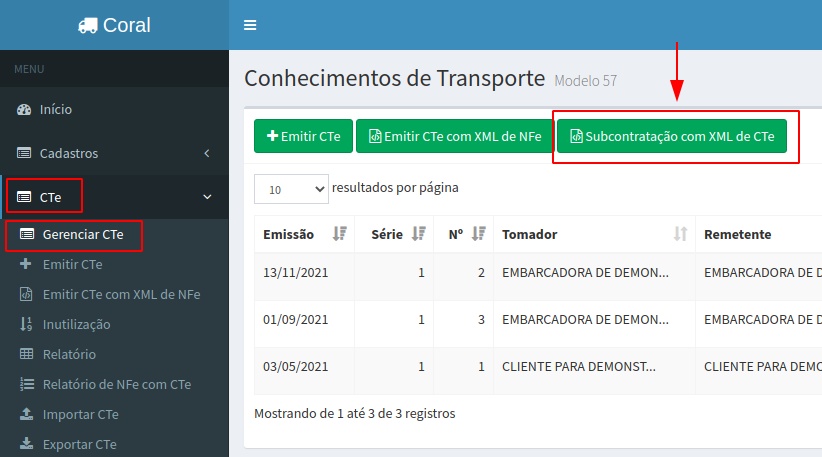Collapse the CTe sidebar section
The height and width of the screenshot is (457, 822).
pyautogui.click(x=207, y=197)
